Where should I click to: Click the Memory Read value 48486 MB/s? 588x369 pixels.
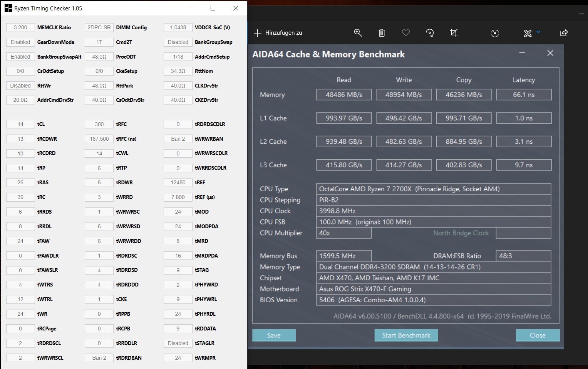pos(344,94)
